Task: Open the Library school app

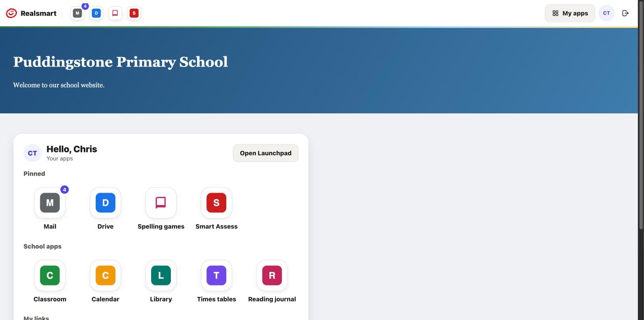Action: pyautogui.click(x=161, y=281)
